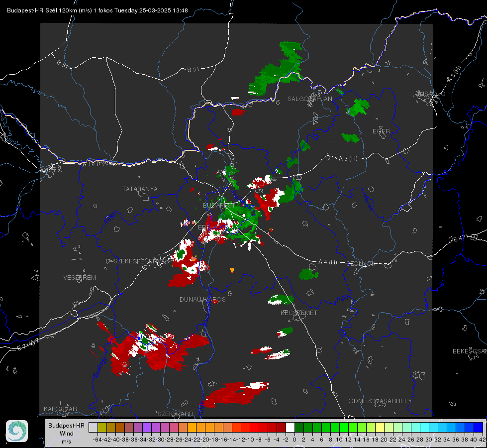The image size is (487, 448).
Task: Click the MISKOLC city label
Action: [431, 94]
